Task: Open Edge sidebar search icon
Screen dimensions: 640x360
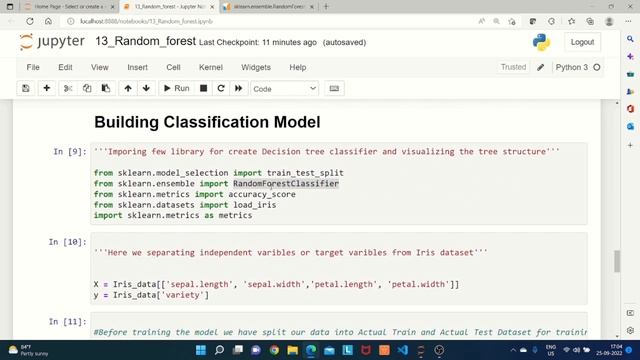Action: (630, 39)
